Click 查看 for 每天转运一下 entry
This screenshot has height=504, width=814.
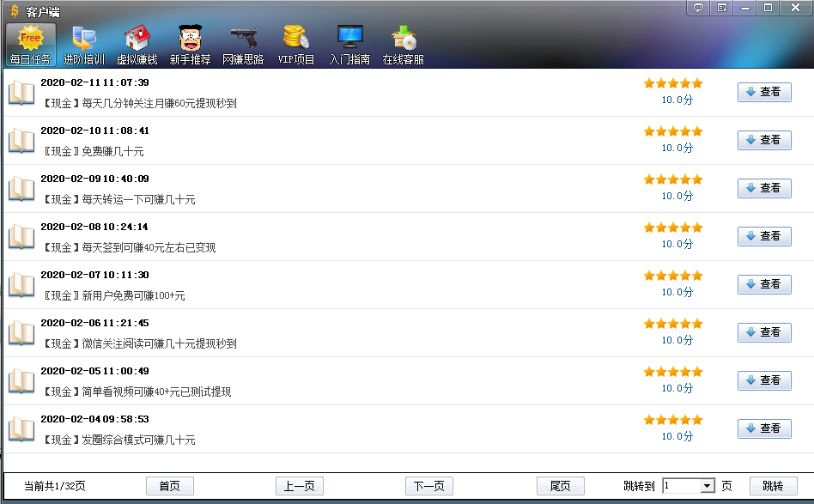764,188
